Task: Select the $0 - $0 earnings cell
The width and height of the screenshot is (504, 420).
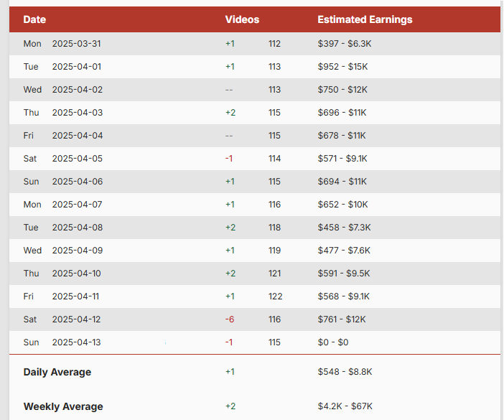Action: point(333,342)
